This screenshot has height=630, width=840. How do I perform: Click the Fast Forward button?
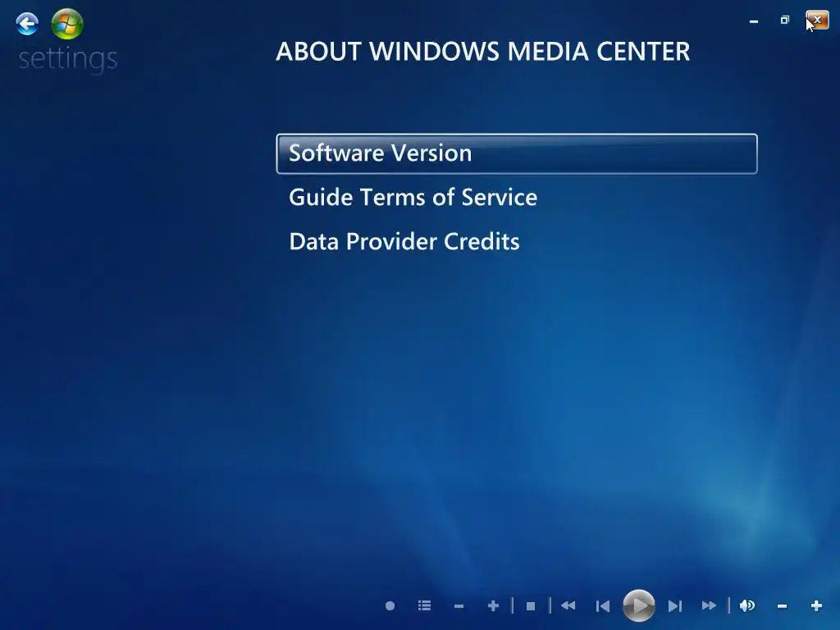[x=709, y=606]
